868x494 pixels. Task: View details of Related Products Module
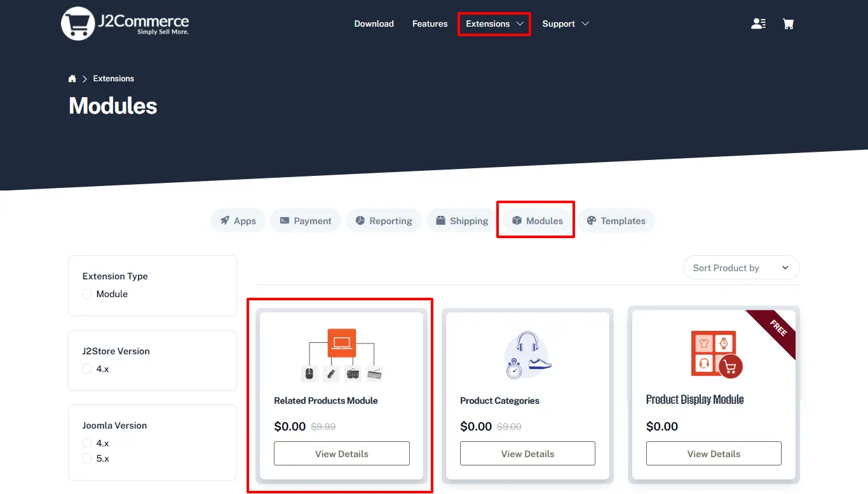pyautogui.click(x=342, y=454)
